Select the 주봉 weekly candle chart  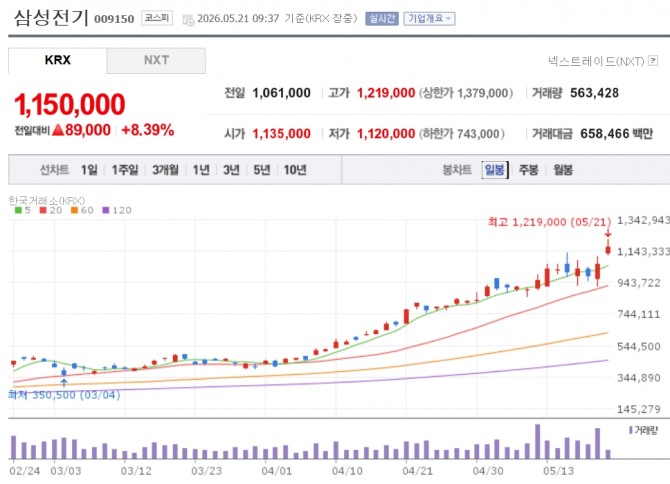[x=528, y=170]
